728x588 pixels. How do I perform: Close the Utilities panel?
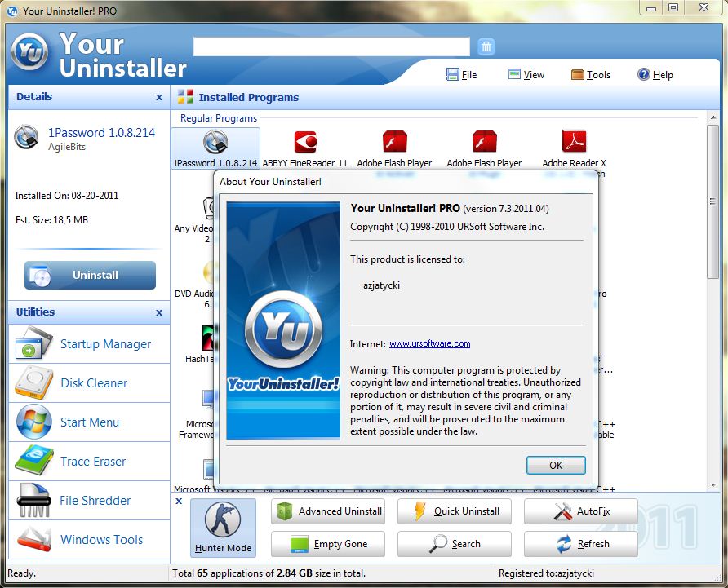tap(159, 312)
